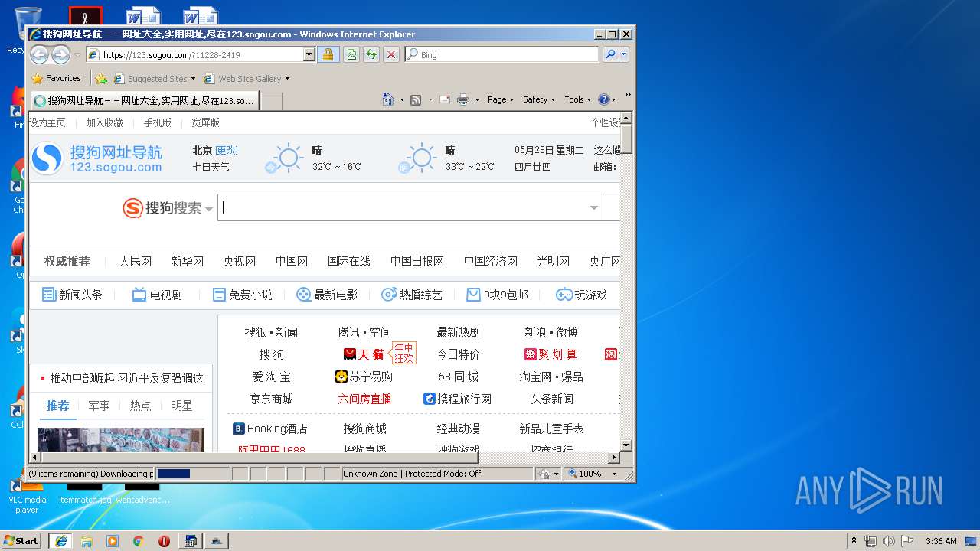Screen dimensions: 980x551
Task: Select the 搜狗网址导航 browser tab
Action: (x=144, y=100)
